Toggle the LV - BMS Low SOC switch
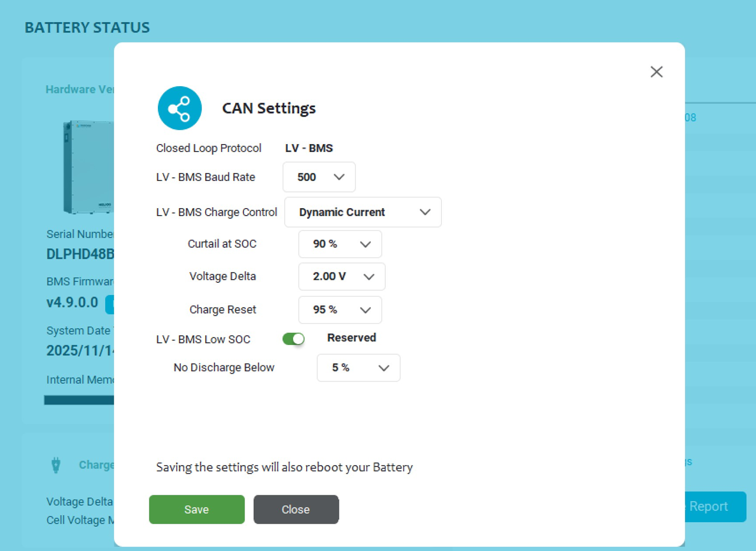756x551 pixels. pos(293,339)
